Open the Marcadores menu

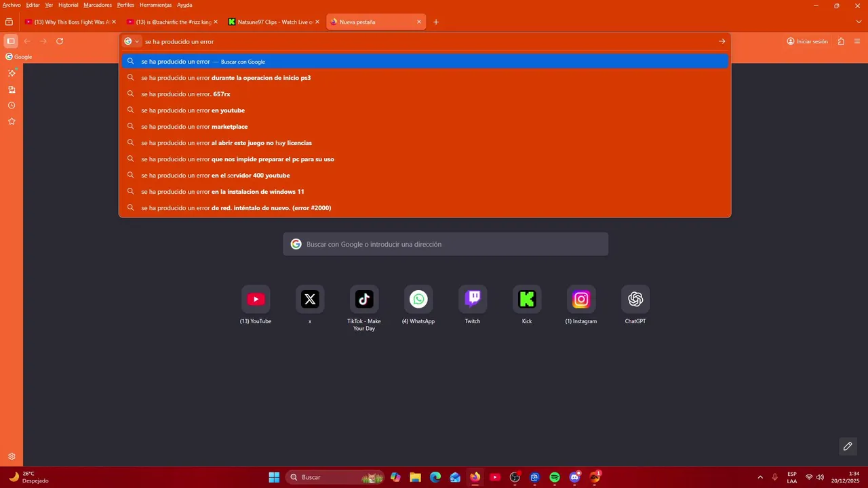pyautogui.click(x=98, y=5)
